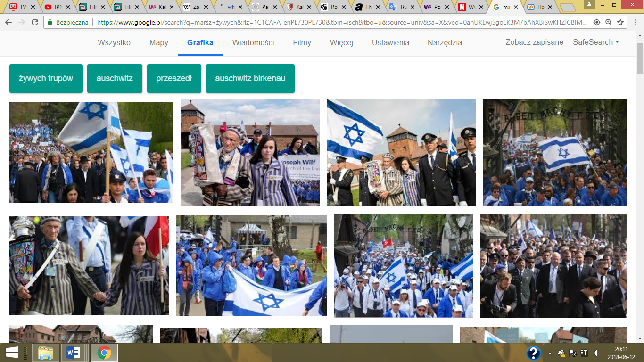
Task: Open image showing Joseph Wilf banner
Action: 250,152
